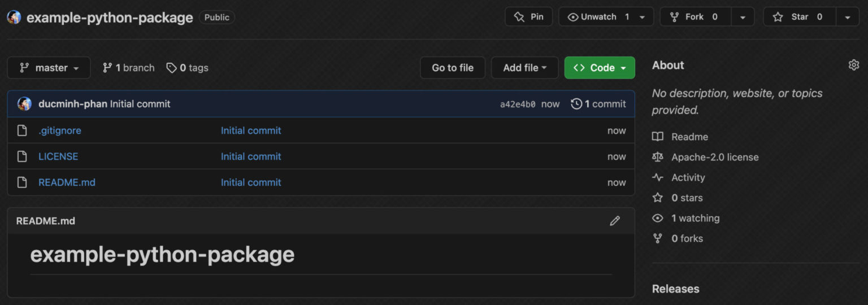Open the .gitignore file

point(60,130)
